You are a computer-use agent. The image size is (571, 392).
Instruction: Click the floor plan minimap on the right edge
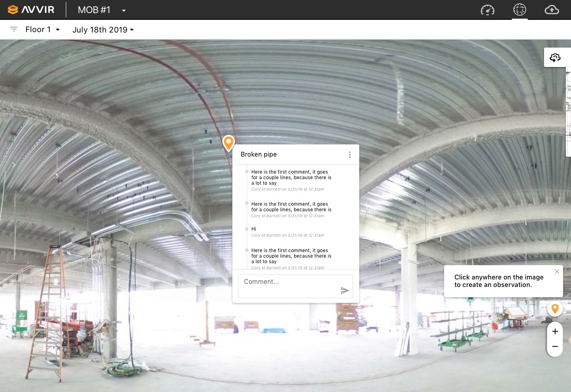pos(568,111)
